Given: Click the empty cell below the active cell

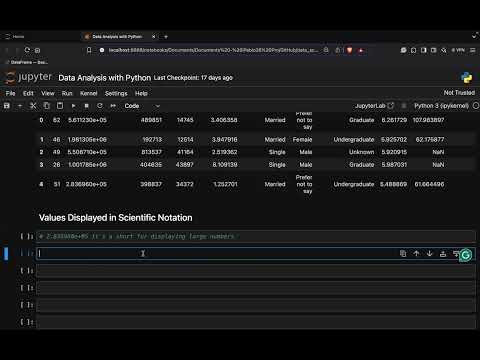Looking at the screenshot, I should 256,271.
